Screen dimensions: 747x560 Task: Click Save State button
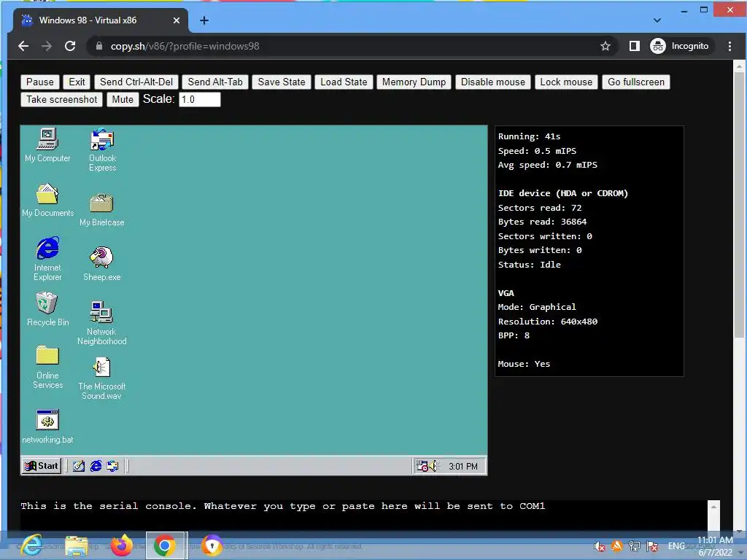coord(282,82)
